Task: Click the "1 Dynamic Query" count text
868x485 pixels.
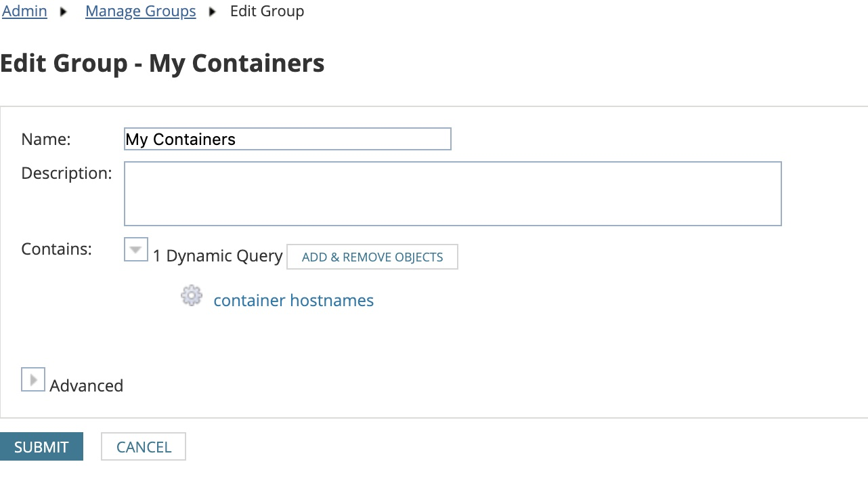Action: (x=217, y=256)
